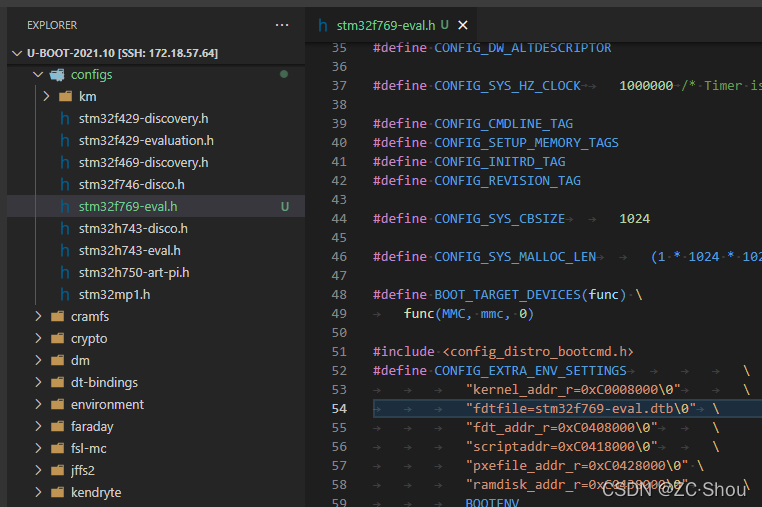Click header icon beside stm32h743-eval.h
This screenshot has height=507, width=762.
(65, 250)
